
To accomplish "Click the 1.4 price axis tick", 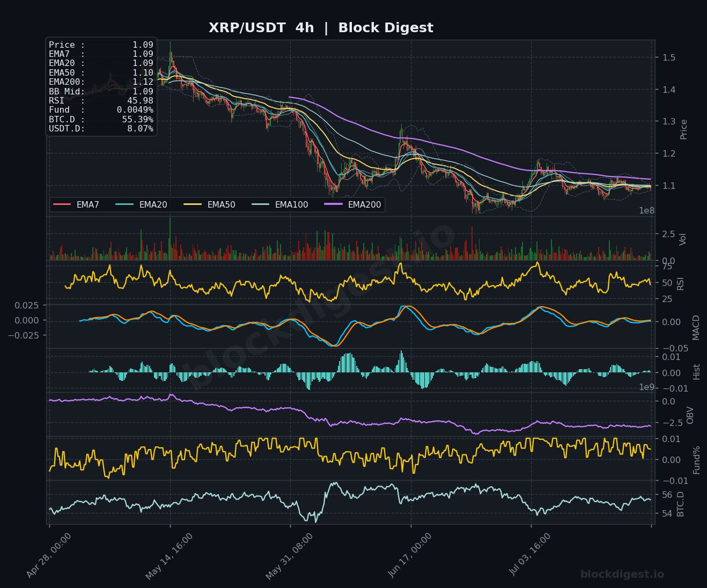I will pos(668,90).
